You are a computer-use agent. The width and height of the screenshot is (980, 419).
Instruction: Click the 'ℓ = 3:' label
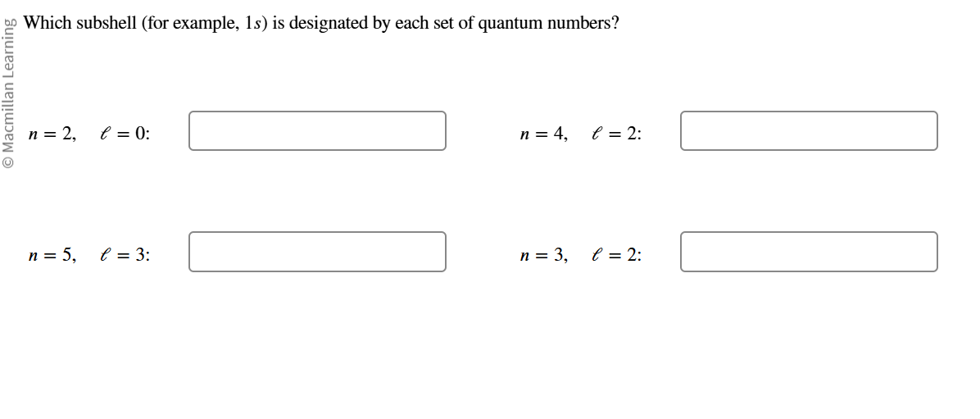(125, 254)
